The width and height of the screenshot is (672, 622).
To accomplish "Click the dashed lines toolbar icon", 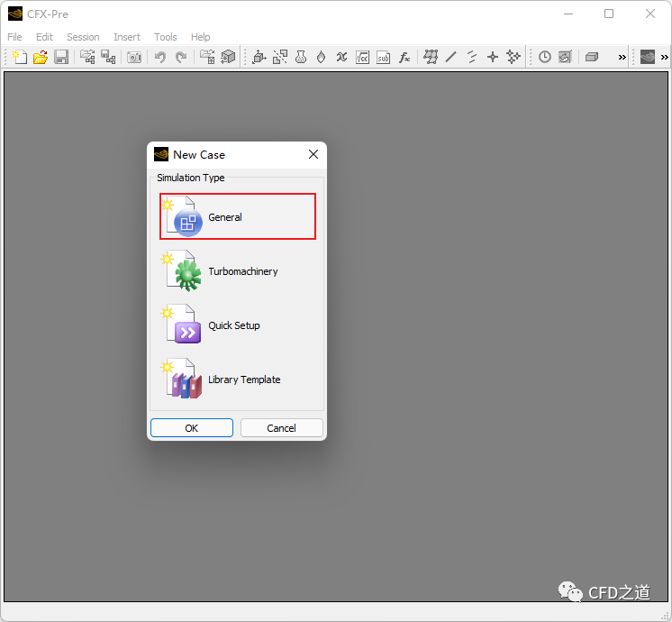I will 472,57.
